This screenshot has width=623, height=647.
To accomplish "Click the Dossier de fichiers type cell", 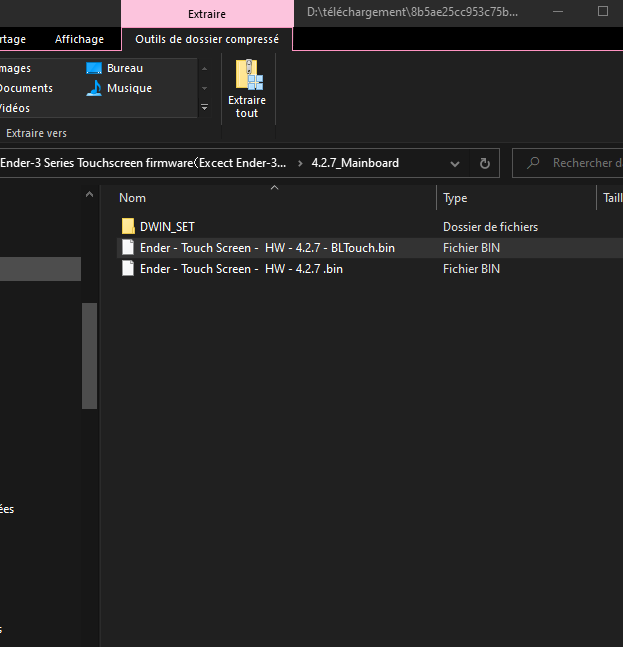I will click(x=491, y=227).
